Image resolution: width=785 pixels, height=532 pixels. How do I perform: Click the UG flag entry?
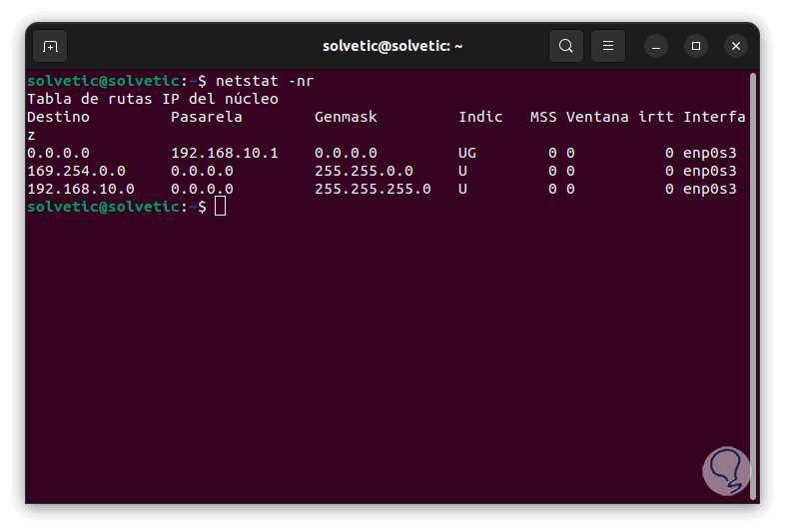coord(467,153)
